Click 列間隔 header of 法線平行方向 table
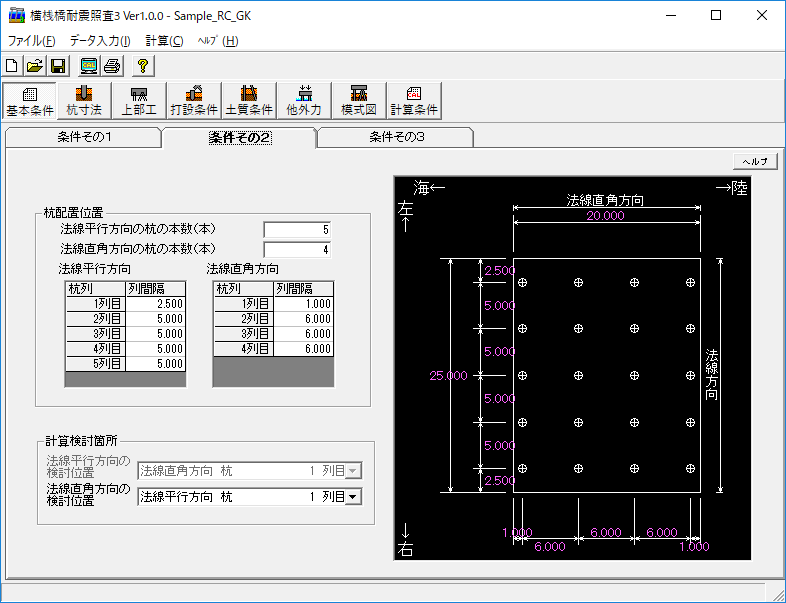 (156, 289)
